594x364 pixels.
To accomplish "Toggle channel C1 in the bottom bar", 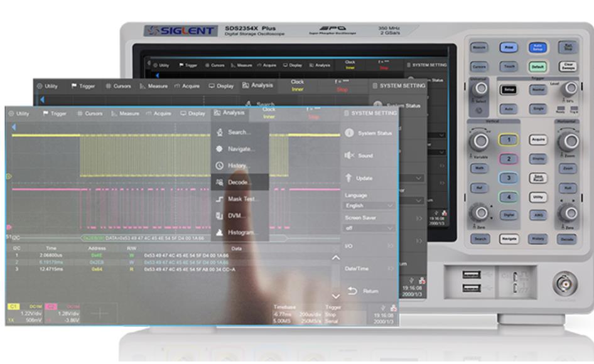I will point(14,306).
